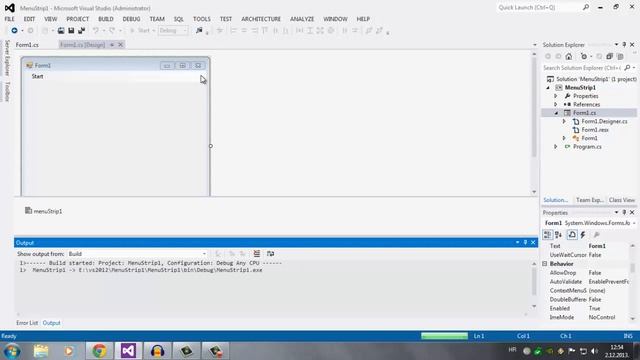Collapse the MenuStrip1 project node

(x=548, y=88)
